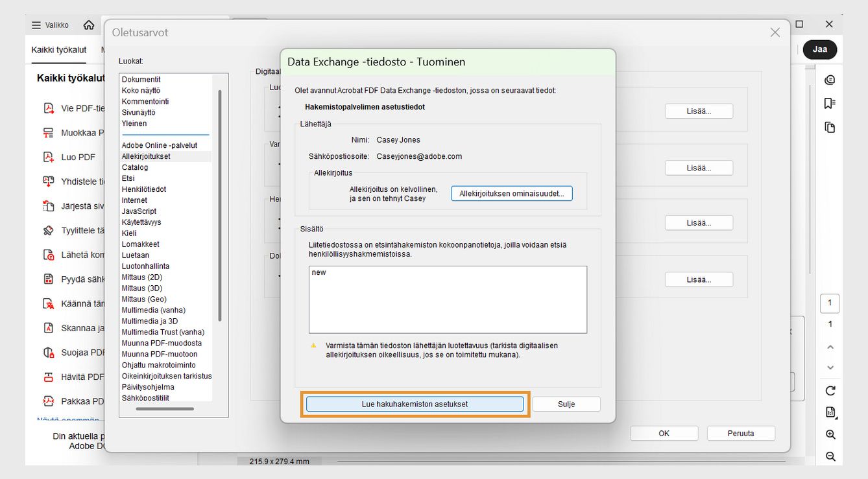Select the Hävitä PDF redact tool icon
868x479 pixels.
click(x=48, y=377)
